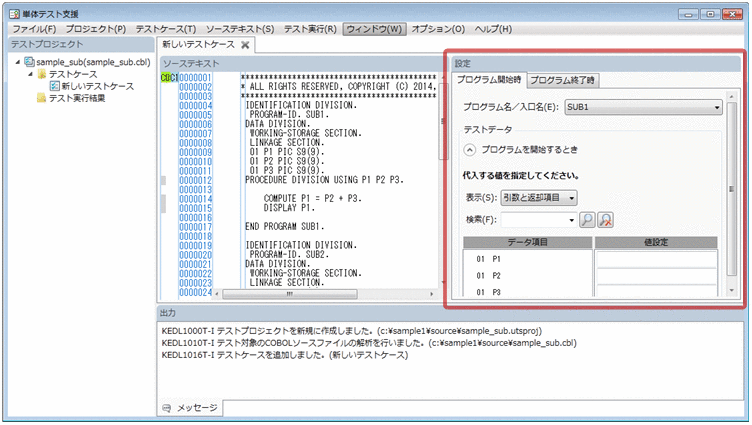Click the テストケース folder icon
The width and height of the screenshot is (752, 425).
(x=42, y=74)
